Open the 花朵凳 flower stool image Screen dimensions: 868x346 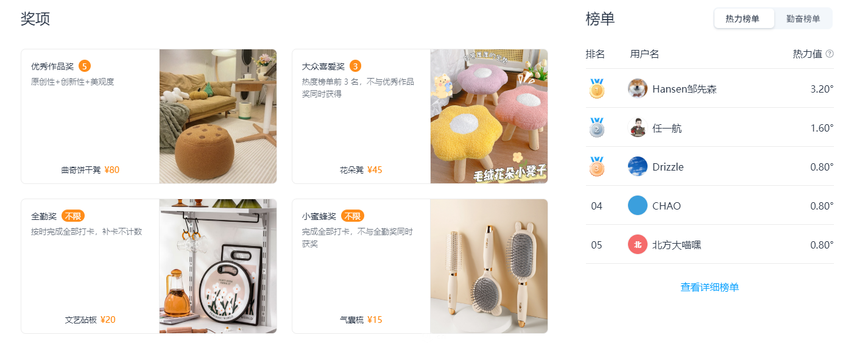click(489, 116)
